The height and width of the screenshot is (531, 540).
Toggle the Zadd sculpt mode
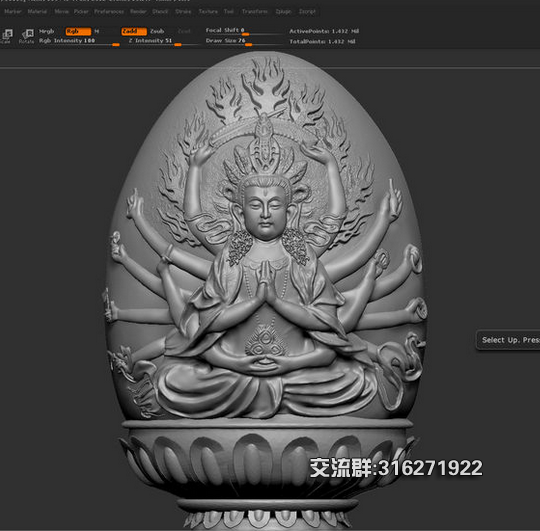[x=134, y=31]
